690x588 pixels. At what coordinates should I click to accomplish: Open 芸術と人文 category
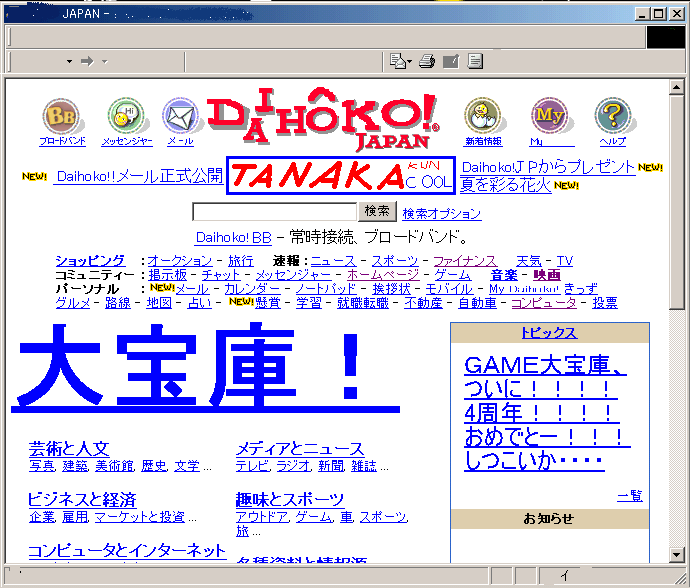(69, 449)
